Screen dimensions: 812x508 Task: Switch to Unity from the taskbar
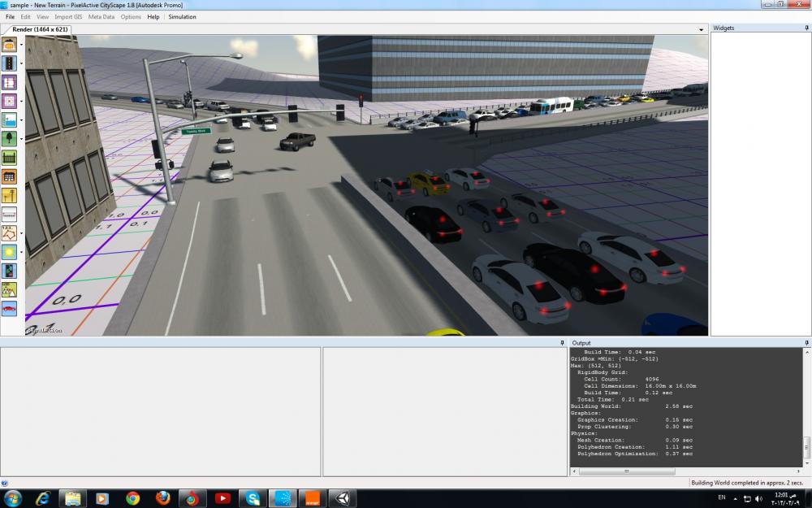click(343, 499)
